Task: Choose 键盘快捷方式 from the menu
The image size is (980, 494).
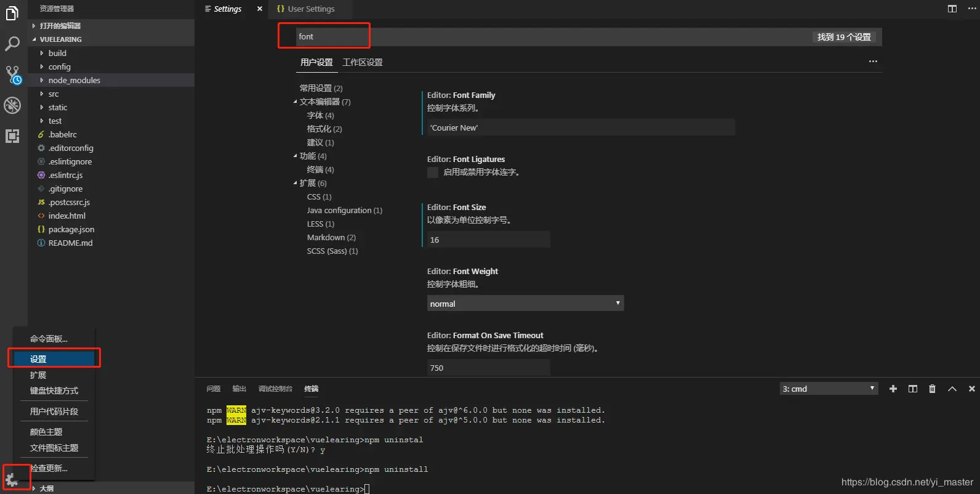Action: point(54,391)
